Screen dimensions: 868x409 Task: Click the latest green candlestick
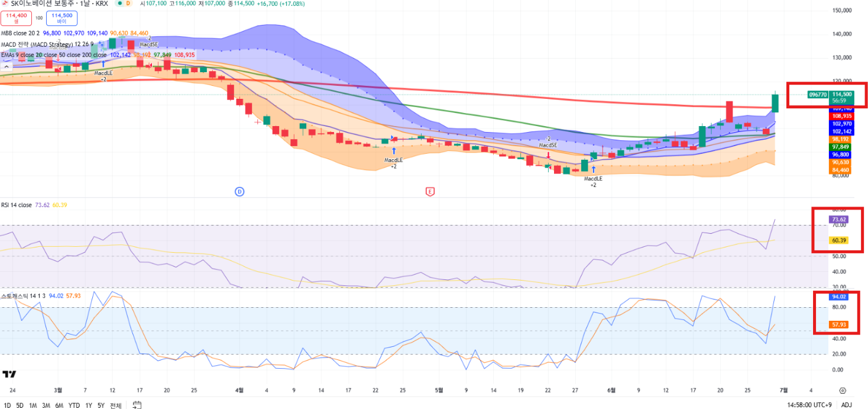[x=775, y=103]
